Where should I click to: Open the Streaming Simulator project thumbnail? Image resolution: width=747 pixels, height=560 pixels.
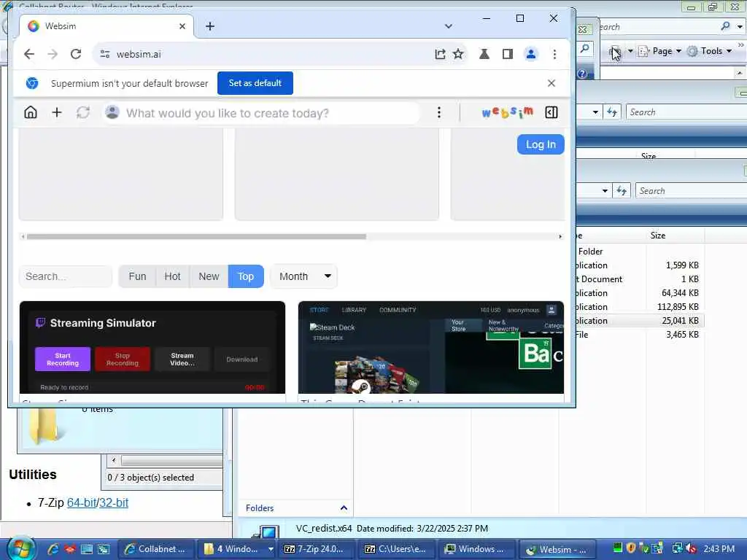152,348
